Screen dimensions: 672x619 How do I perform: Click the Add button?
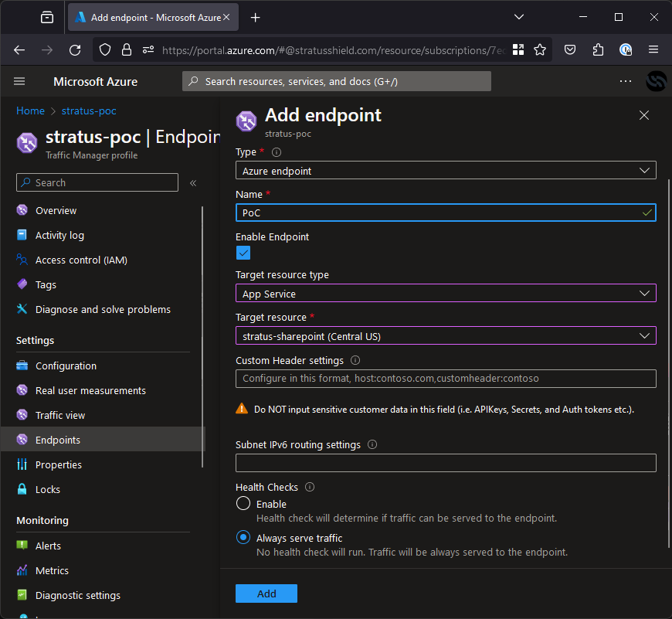[266, 593]
